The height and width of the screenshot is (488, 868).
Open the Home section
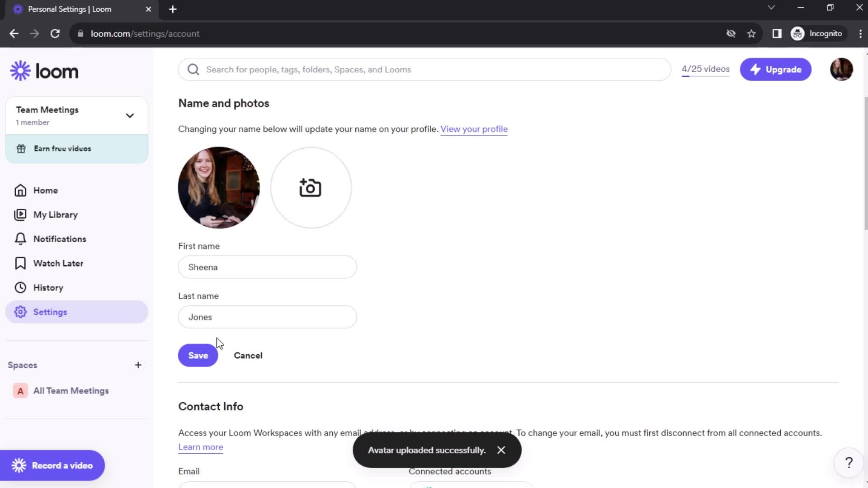45,190
